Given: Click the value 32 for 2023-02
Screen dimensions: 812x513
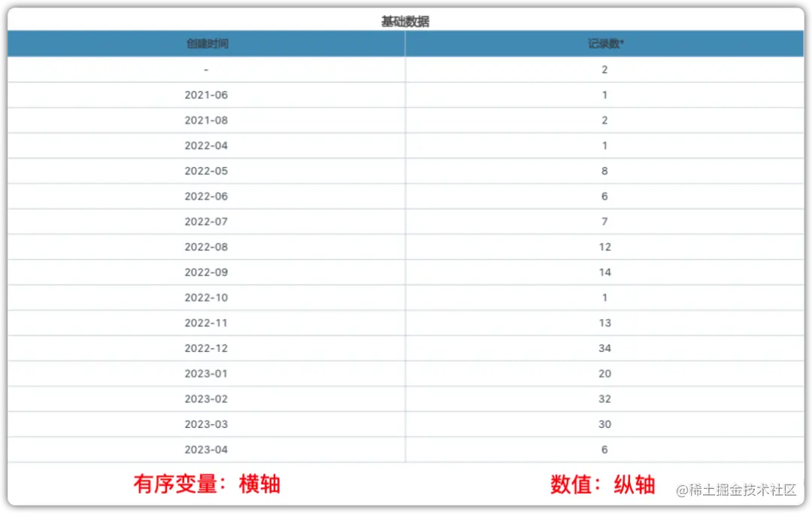Looking at the screenshot, I should (604, 399).
